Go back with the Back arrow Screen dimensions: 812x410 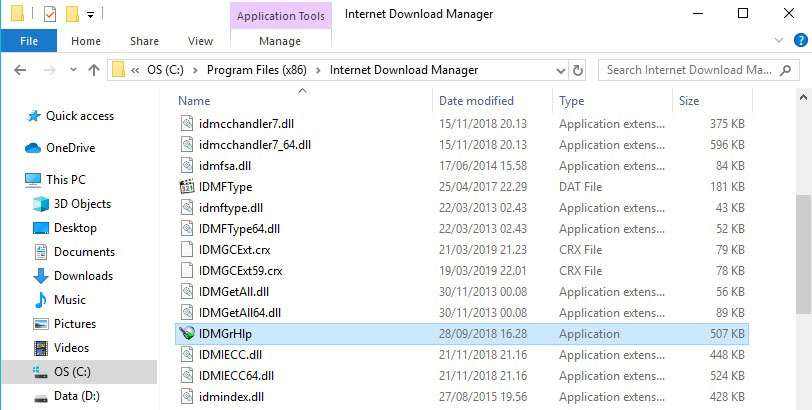click(20, 70)
